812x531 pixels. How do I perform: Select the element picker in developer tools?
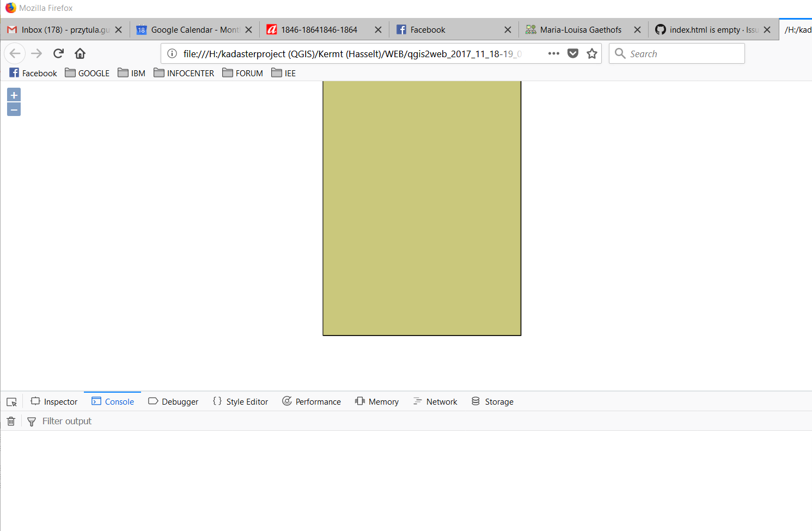tap(11, 401)
